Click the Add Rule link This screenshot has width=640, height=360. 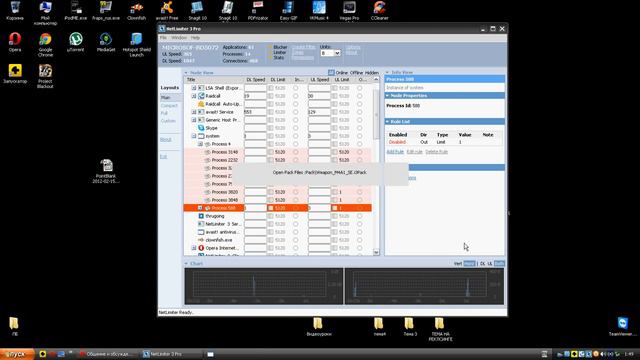(x=395, y=152)
